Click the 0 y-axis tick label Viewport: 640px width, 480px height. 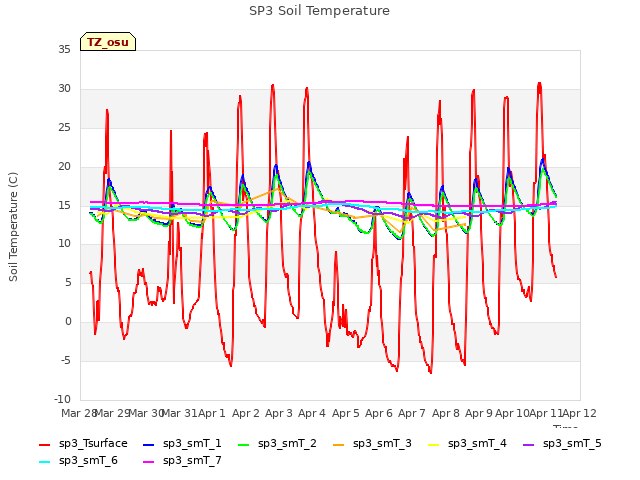[68, 322]
